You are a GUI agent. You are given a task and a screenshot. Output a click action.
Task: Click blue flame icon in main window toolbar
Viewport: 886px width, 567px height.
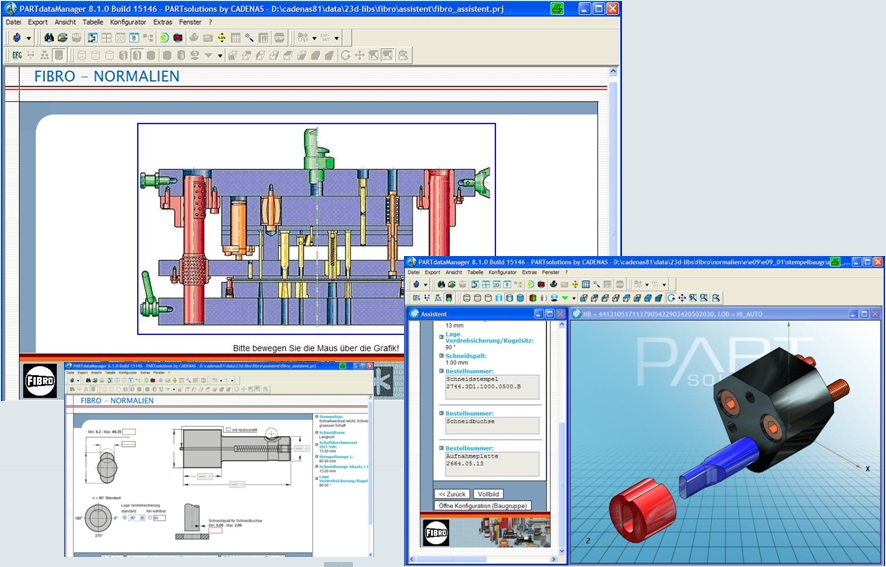click(17, 38)
